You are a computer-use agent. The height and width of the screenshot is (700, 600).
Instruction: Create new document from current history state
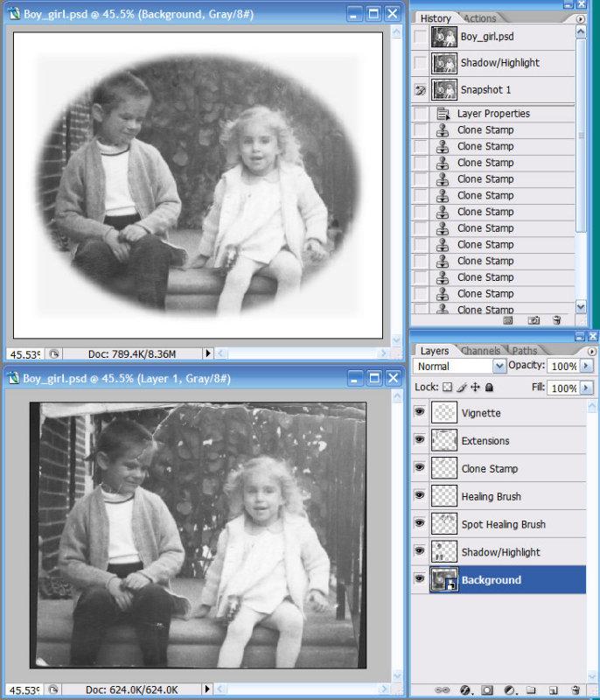point(508,320)
